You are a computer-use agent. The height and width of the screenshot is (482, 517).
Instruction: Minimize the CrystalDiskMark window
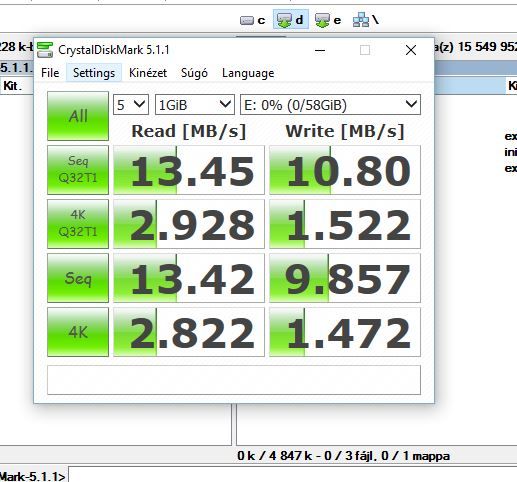point(320,50)
